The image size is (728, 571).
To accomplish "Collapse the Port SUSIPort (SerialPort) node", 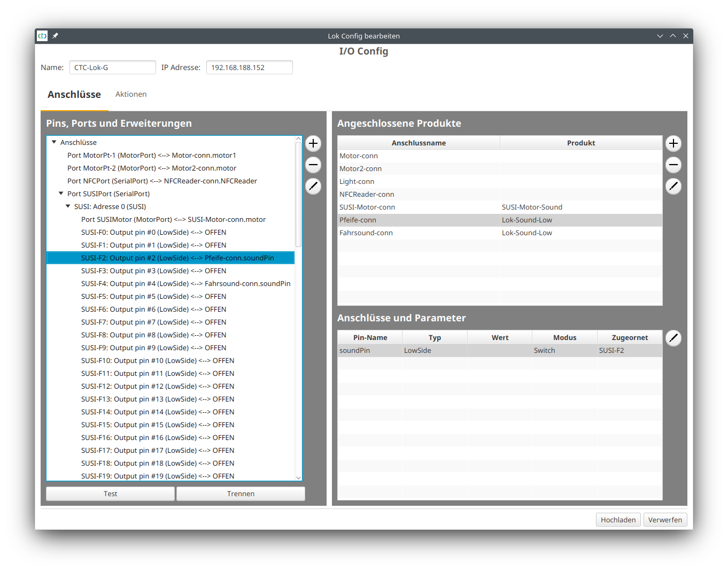I will coord(61,194).
